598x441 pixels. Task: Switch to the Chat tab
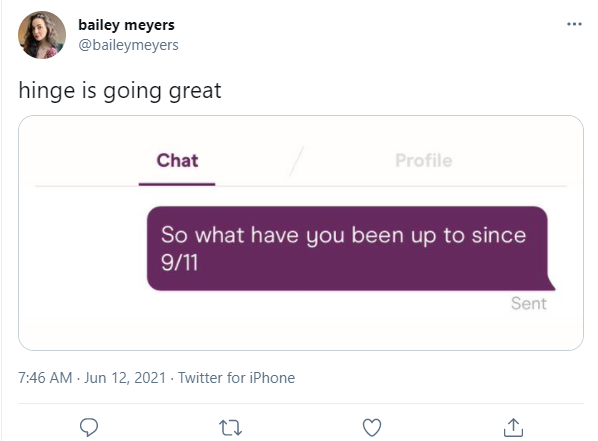[x=177, y=160]
